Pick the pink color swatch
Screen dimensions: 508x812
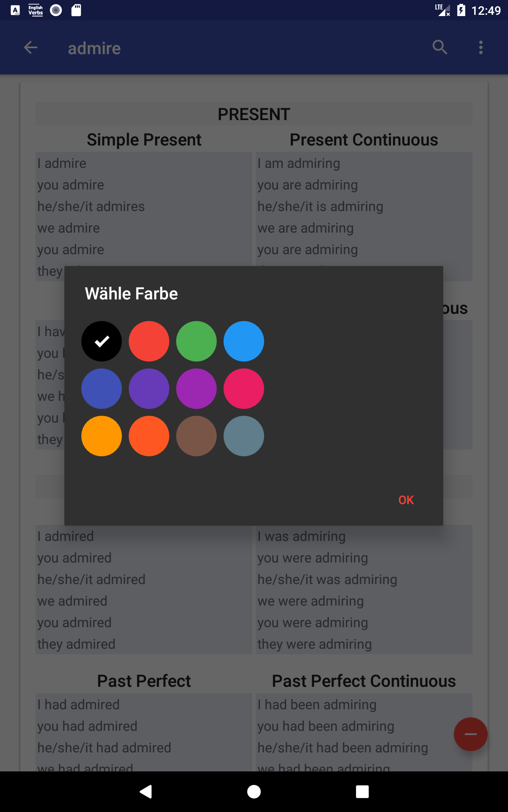pos(244,389)
